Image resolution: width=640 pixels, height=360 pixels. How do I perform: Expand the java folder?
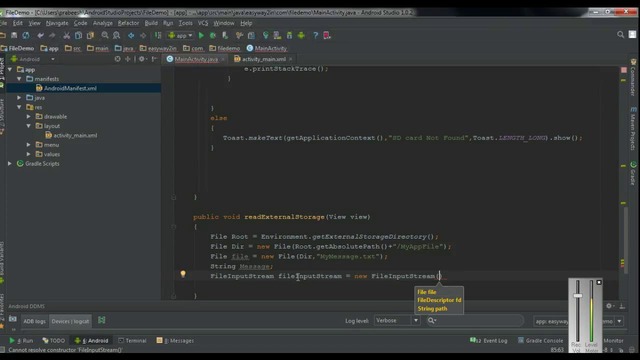pyautogui.click(x=19, y=98)
